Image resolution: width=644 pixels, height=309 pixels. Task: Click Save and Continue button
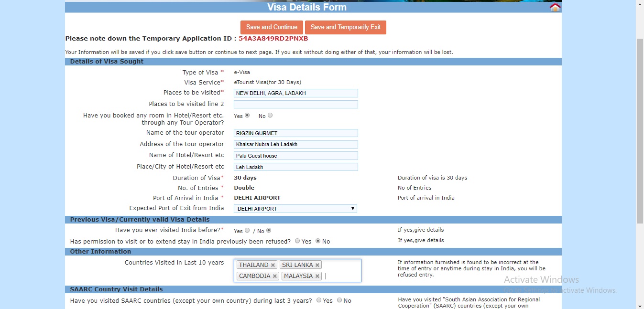point(272,27)
